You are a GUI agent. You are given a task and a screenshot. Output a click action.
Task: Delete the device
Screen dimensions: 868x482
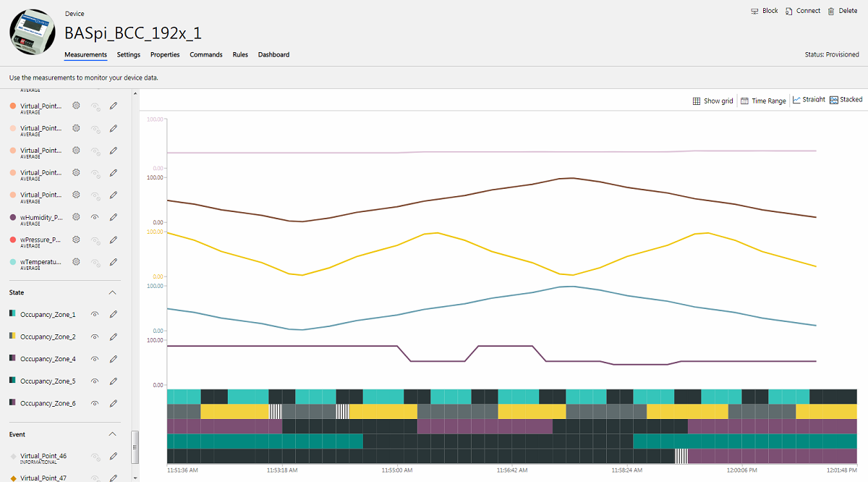pyautogui.click(x=843, y=11)
